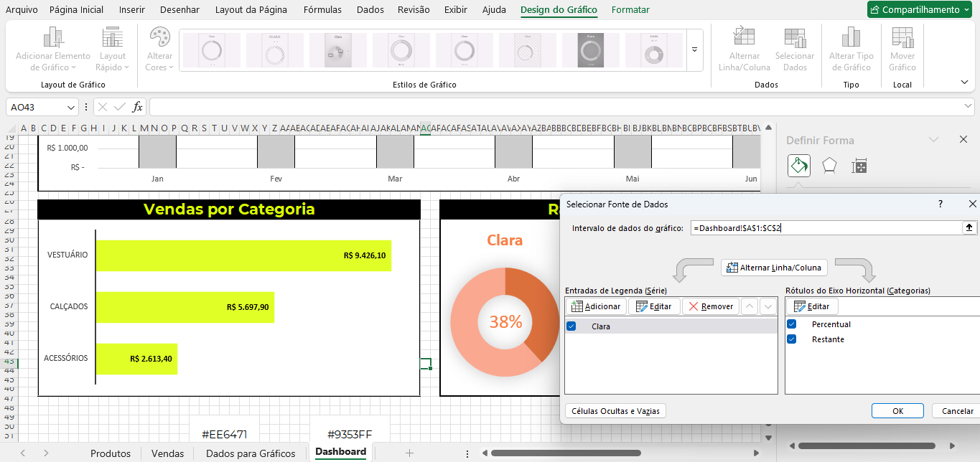Open the Name Box dropdown
The image size is (980, 462).
point(71,107)
